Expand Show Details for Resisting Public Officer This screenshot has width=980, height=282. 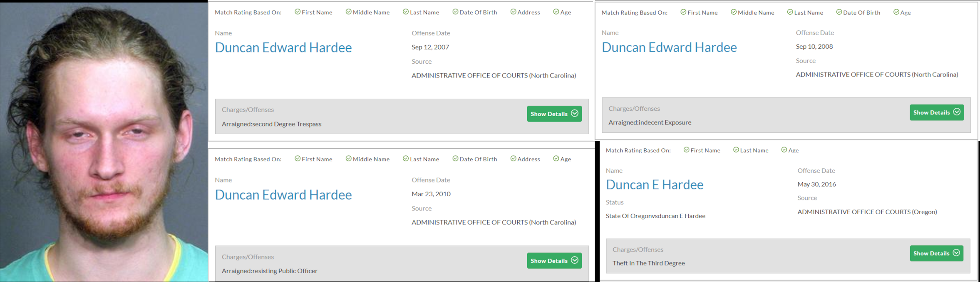point(554,261)
